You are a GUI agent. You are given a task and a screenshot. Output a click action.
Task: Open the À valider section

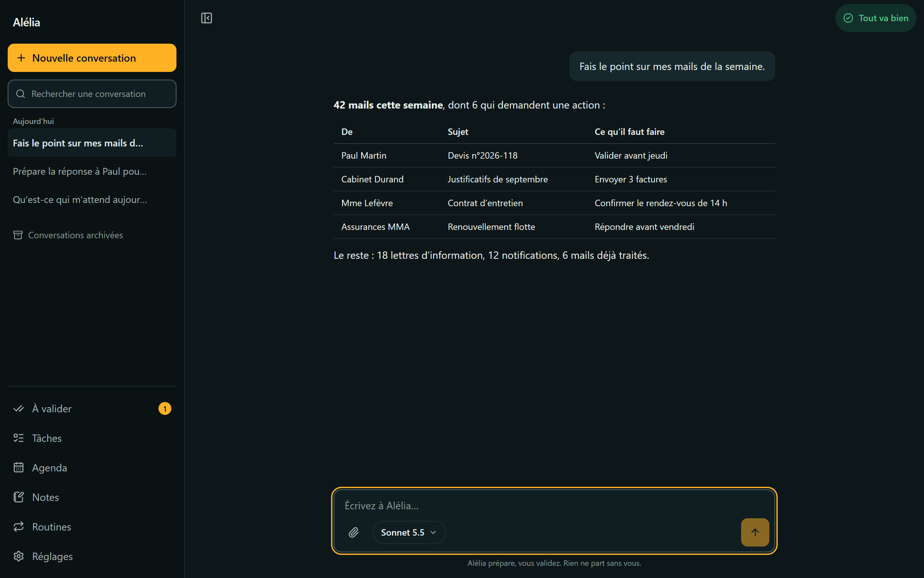click(x=92, y=409)
